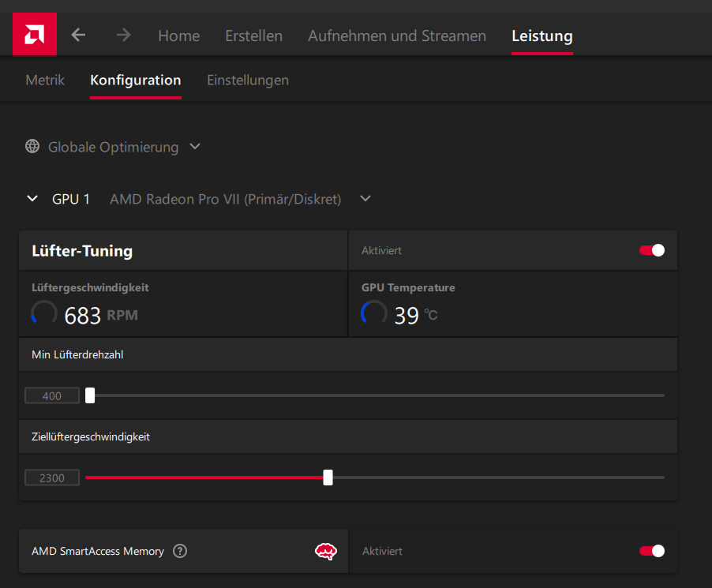
Task: Click the 39 °C temperature reading
Action: tap(415, 315)
